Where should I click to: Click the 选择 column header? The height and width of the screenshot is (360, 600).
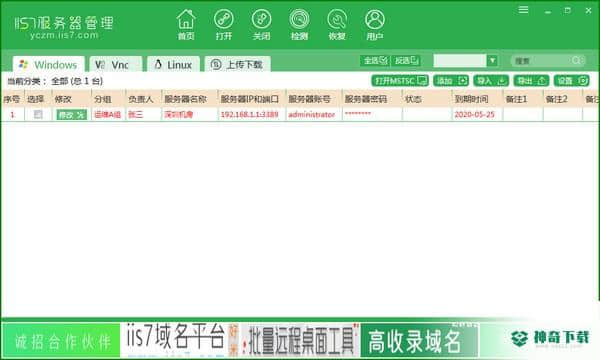click(x=38, y=99)
